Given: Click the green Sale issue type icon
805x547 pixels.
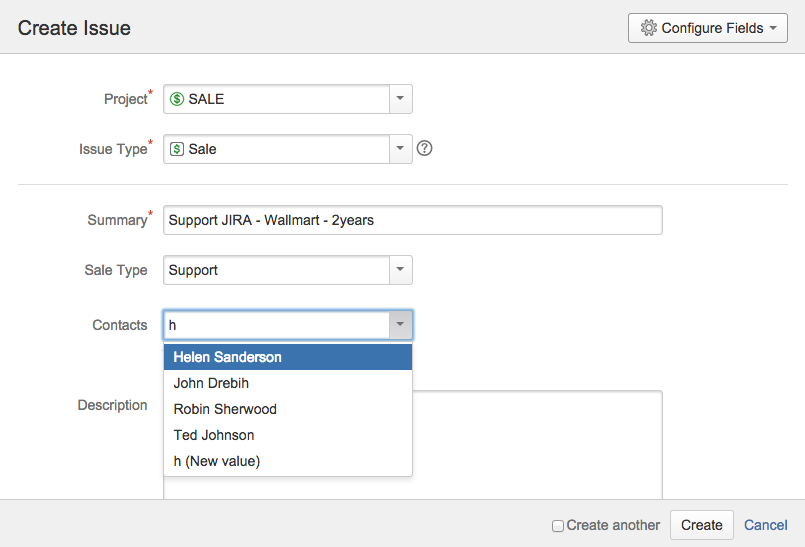Looking at the screenshot, I should (177, 149).
